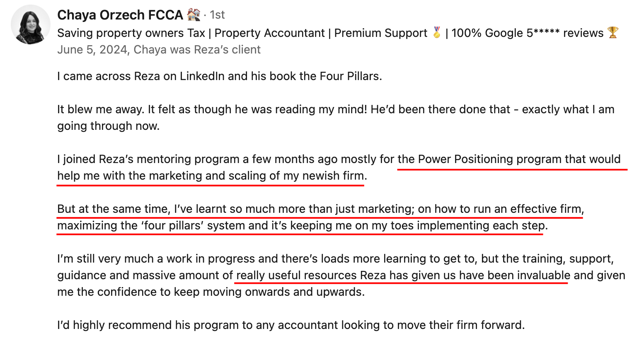Click "Saving property owners Tax" headline text
The height and width of the screenshot is (341, 644).
click(x=131, y=33)
